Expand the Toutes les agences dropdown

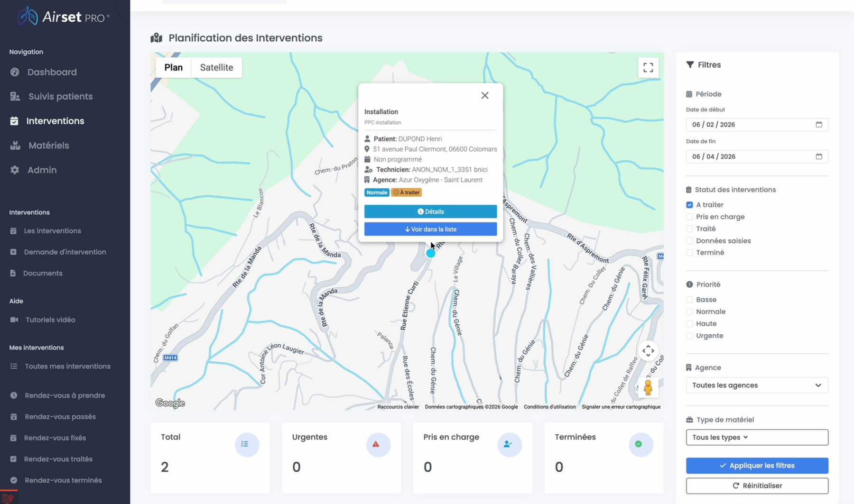pyautogui.click(x=757, y=385)
